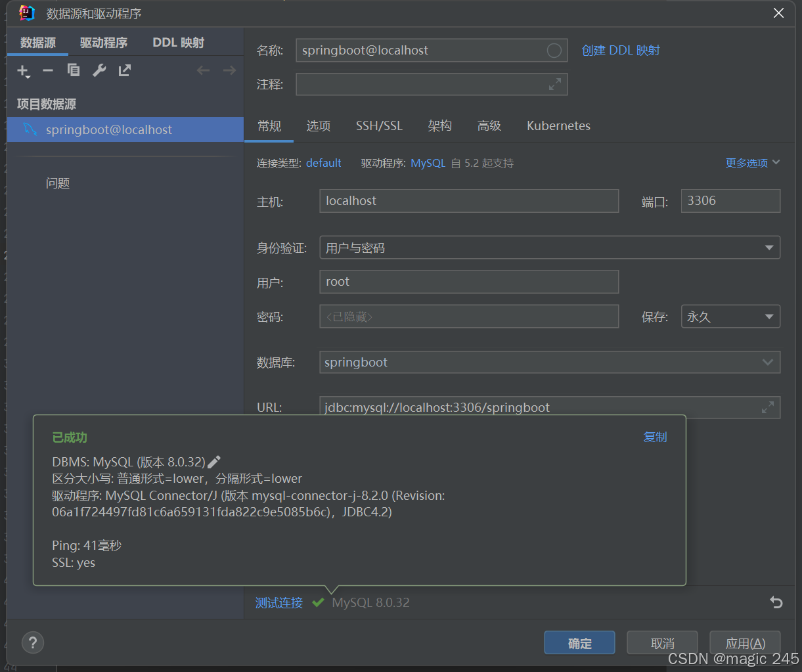Open 保存 password dropdown
Viewport: 802px width, 672px height.
click(x=730, y=317)
